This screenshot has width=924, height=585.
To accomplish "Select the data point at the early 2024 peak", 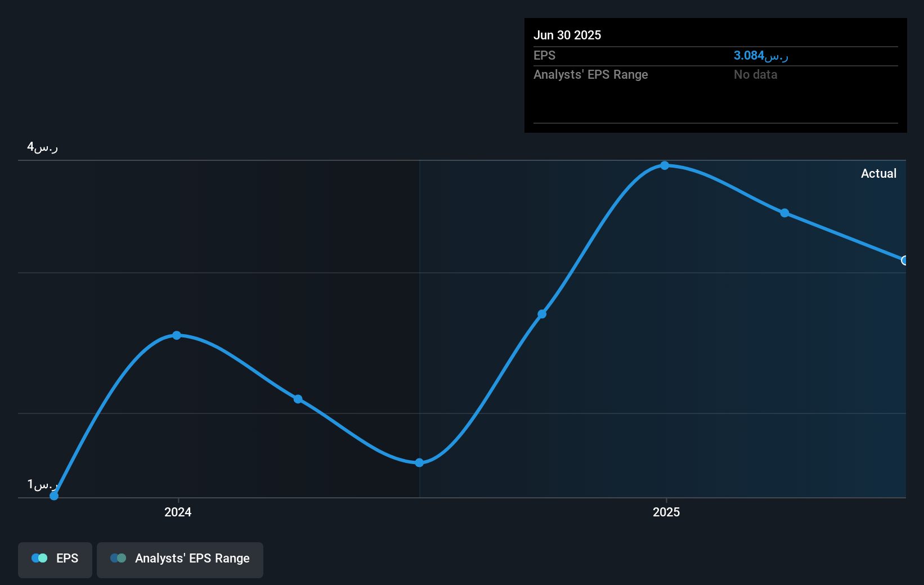I will click(177, 335).
